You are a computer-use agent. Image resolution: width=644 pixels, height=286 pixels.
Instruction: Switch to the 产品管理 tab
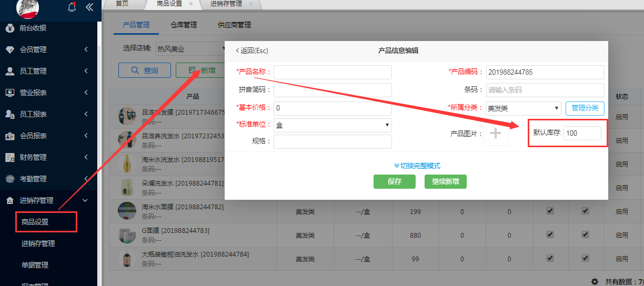136,25
